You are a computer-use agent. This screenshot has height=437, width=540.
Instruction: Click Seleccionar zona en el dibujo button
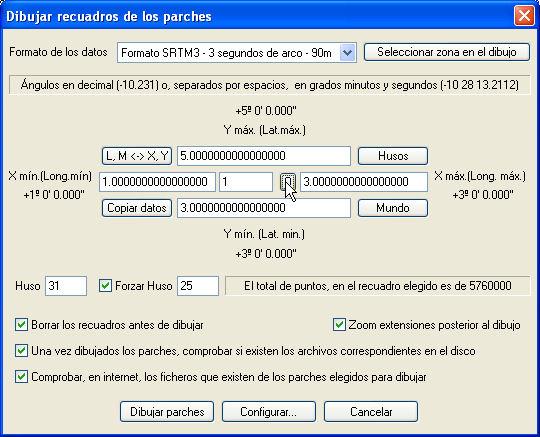click(447, 52)
